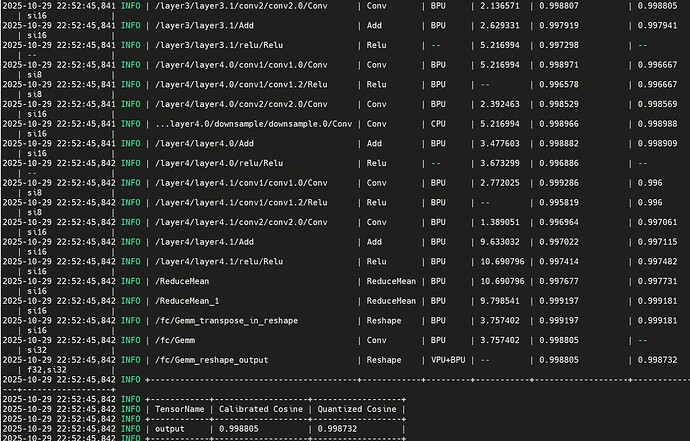Click the cosine value 0.997115

[x=657, y=242]
